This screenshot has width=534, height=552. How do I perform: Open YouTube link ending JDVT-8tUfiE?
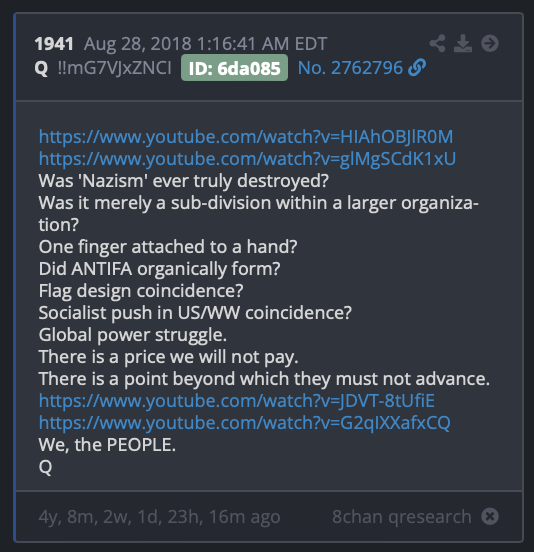[x=237, y=401]
